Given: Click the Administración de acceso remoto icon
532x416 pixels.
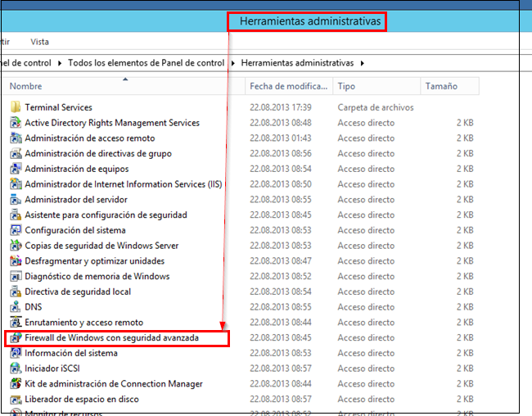Looking at the screenshot, I should point(16,138).
